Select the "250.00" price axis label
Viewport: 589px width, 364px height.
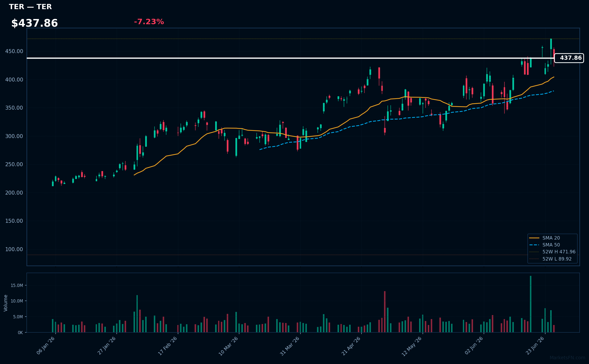click(x=14, y=164)
